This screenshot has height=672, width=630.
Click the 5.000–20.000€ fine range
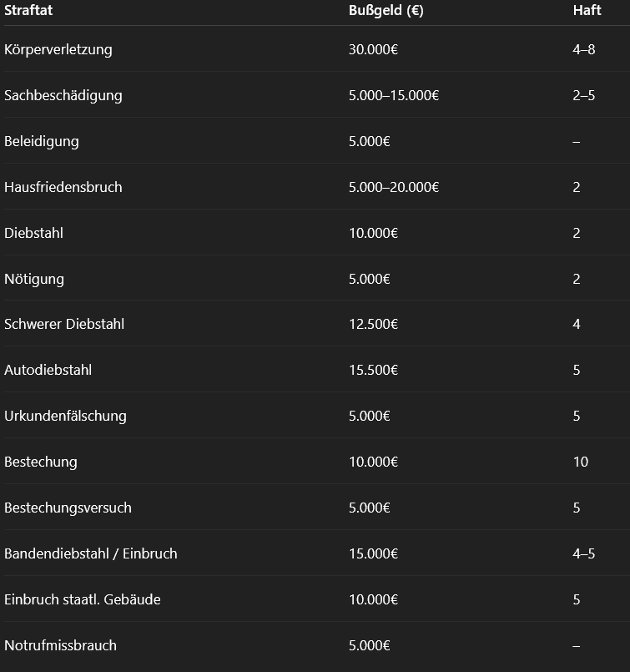click(394, 187)
